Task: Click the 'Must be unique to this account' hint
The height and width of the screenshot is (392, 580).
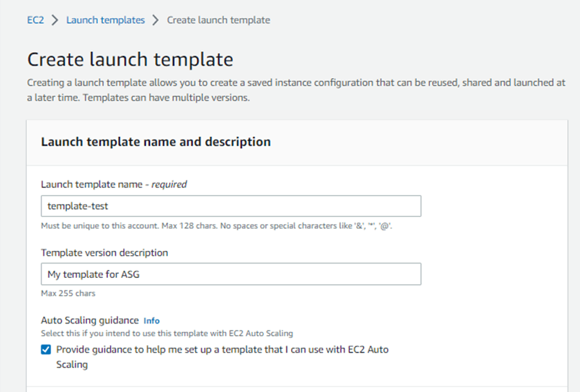Action: (x=216, y=225)
